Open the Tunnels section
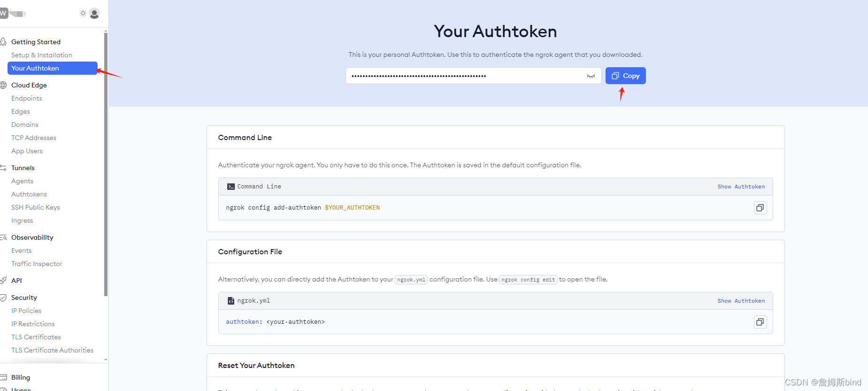The image size is (868, 391). coord(23,168)
